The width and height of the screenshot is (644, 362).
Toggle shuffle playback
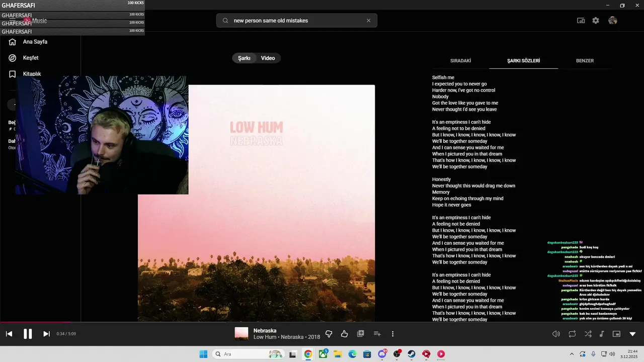point(588,334)
